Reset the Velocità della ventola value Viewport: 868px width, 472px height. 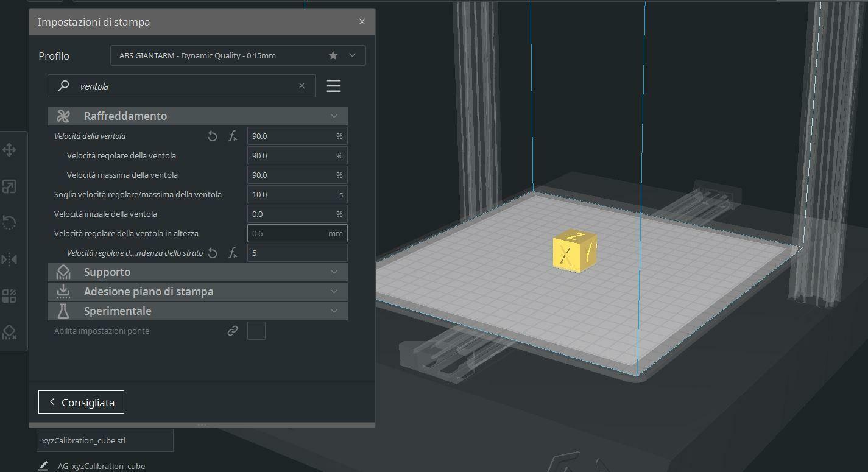[x=213, y=136]
